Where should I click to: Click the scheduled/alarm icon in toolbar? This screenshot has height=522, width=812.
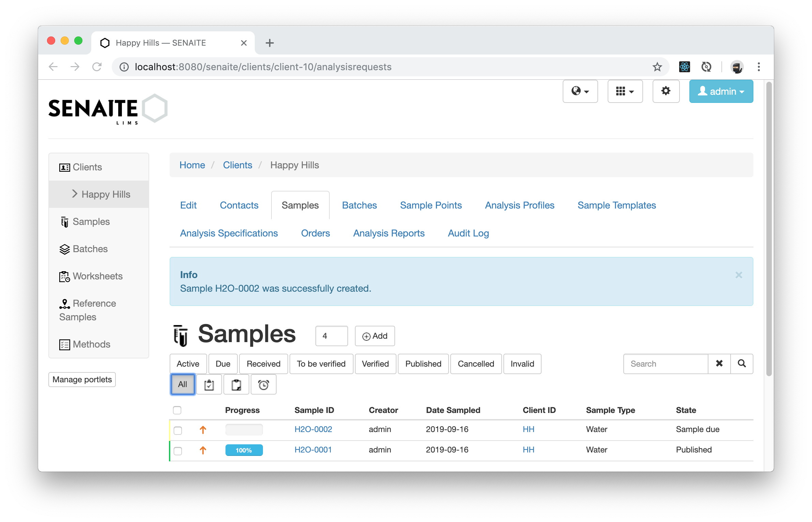(264, 385)
